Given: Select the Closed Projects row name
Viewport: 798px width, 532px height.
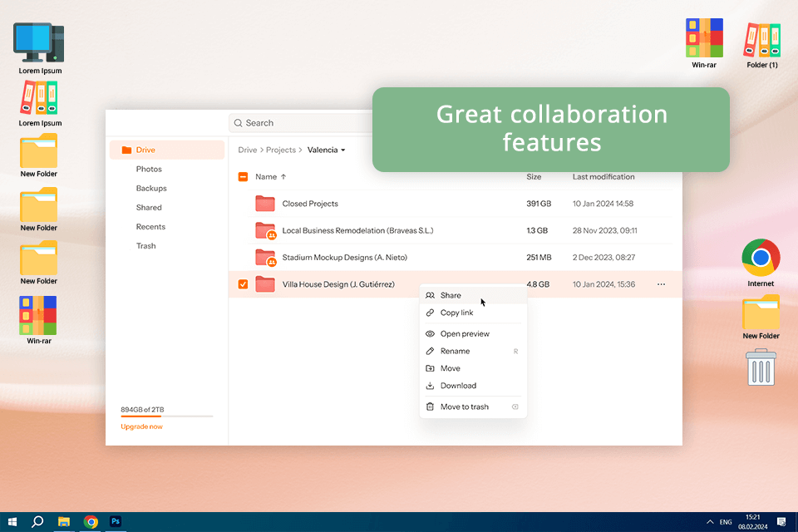Looking at the screenshot, I should pyautogui.click(x=310, y=204).
